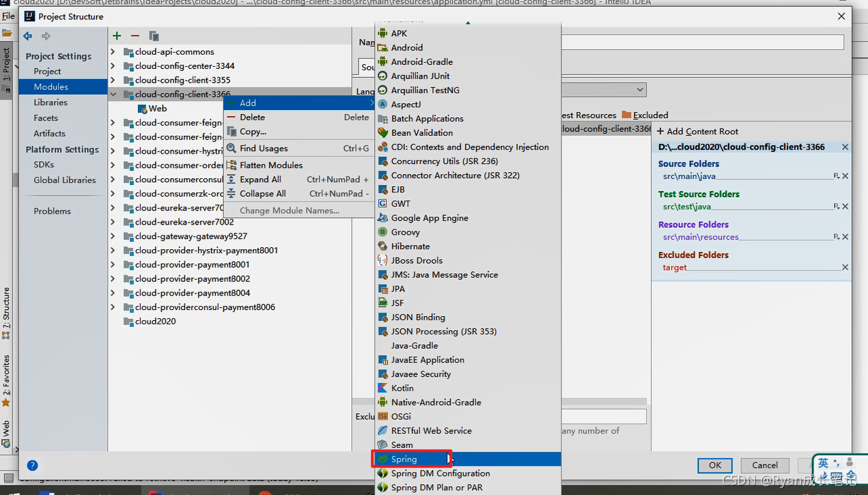Open the Problems section

(x=52, y=212)
